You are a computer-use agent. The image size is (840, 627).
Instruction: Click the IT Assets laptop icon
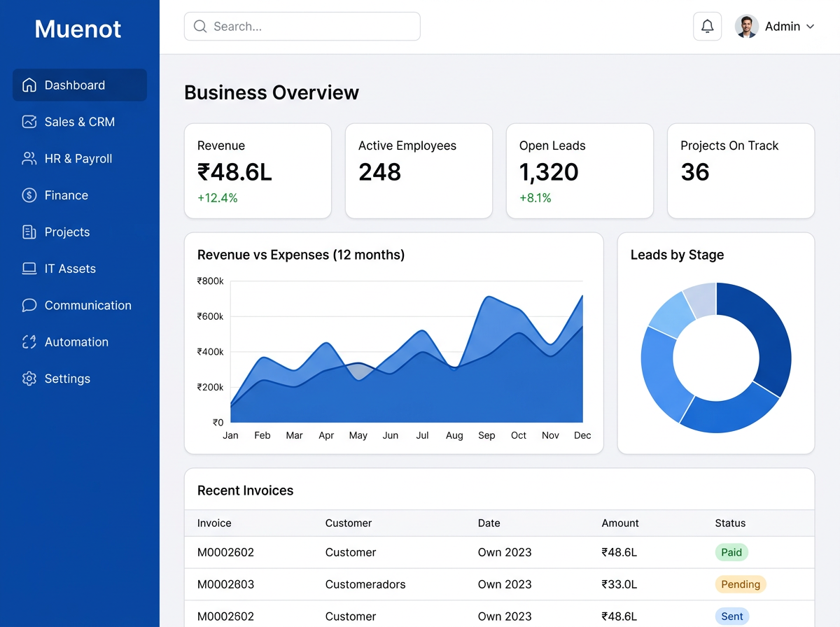coord(29,269)
